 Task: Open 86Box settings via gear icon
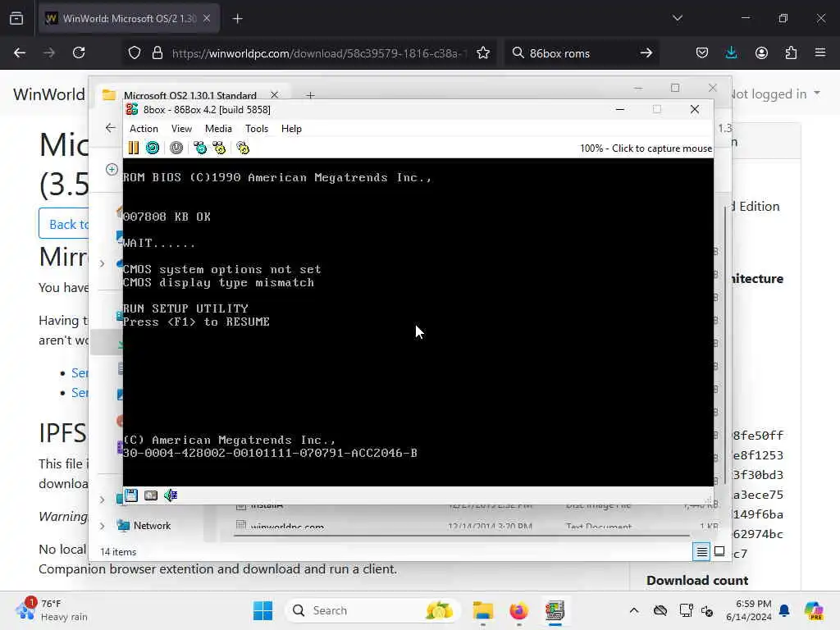(x=243, y=148)
